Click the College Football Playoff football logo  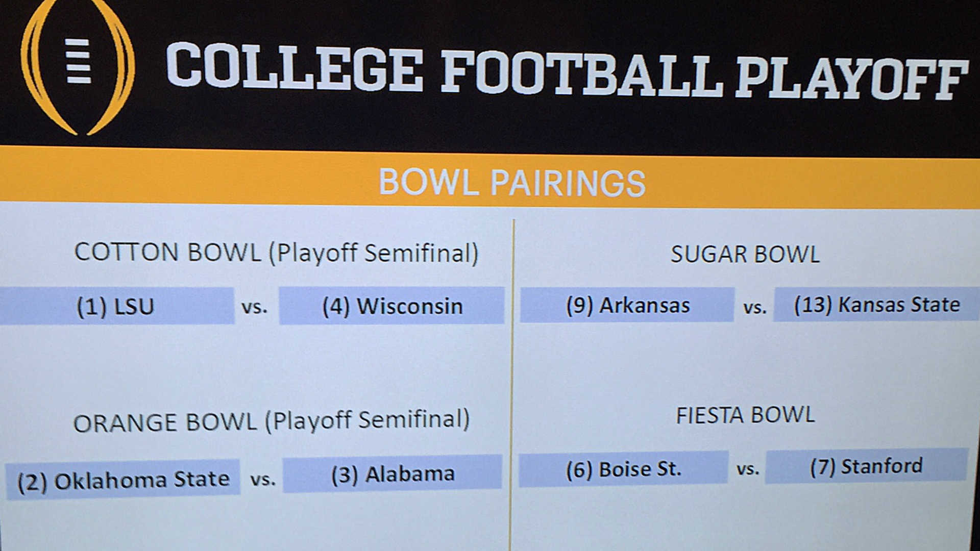[78, 66]
